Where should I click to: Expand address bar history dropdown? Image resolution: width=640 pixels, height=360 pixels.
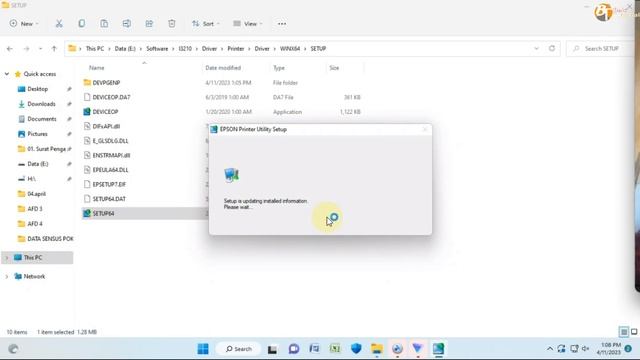click(536, 49)
